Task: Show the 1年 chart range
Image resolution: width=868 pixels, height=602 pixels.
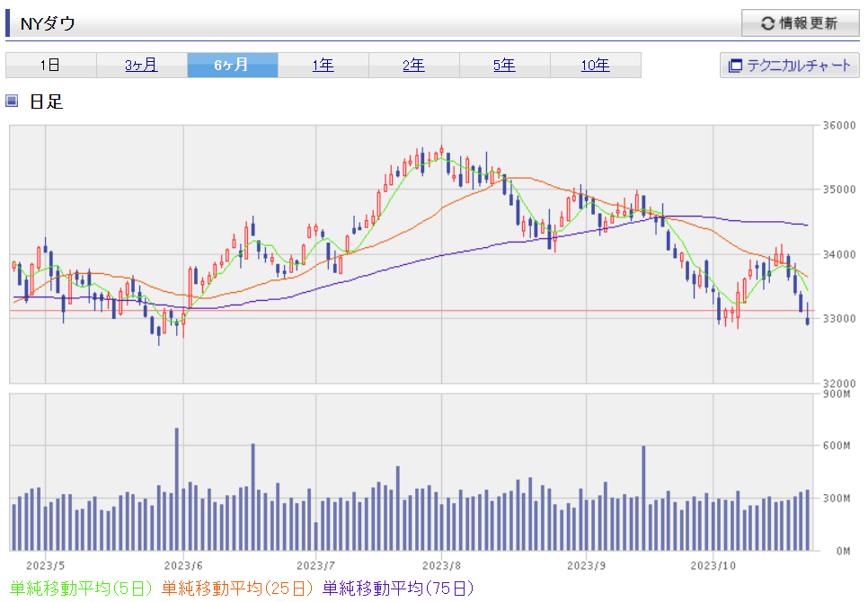Action: coord(323,65)
